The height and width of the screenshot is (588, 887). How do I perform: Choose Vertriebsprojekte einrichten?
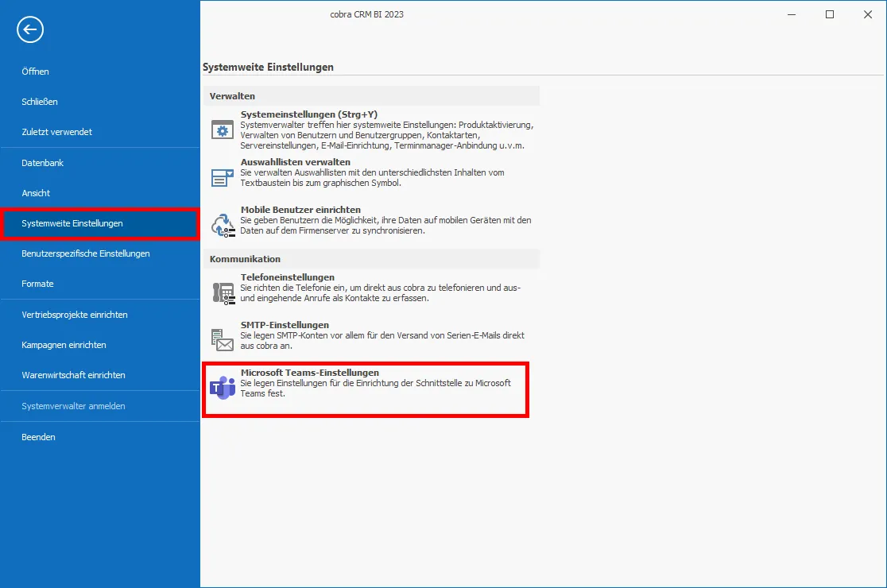click(75, 315)
